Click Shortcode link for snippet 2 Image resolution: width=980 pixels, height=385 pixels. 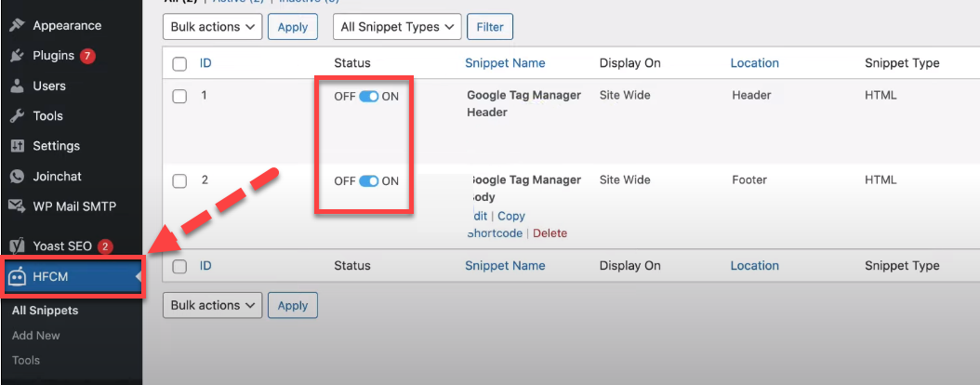(495, 233)
